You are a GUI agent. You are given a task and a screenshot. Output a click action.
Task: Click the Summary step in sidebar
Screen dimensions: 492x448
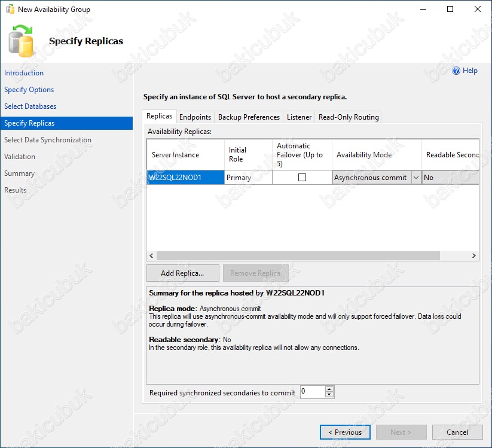pyautogui.click(x=19, y=173)
